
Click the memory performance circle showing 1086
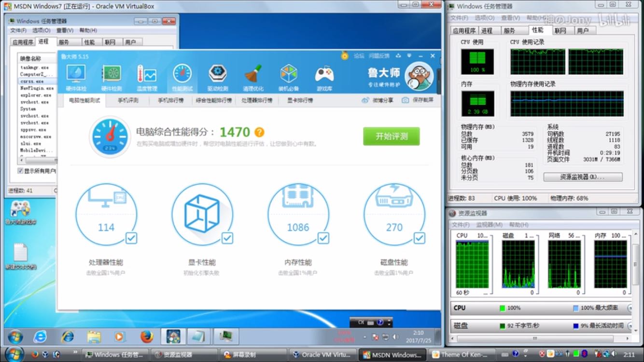pyautogui.click(x=298, y=215)
